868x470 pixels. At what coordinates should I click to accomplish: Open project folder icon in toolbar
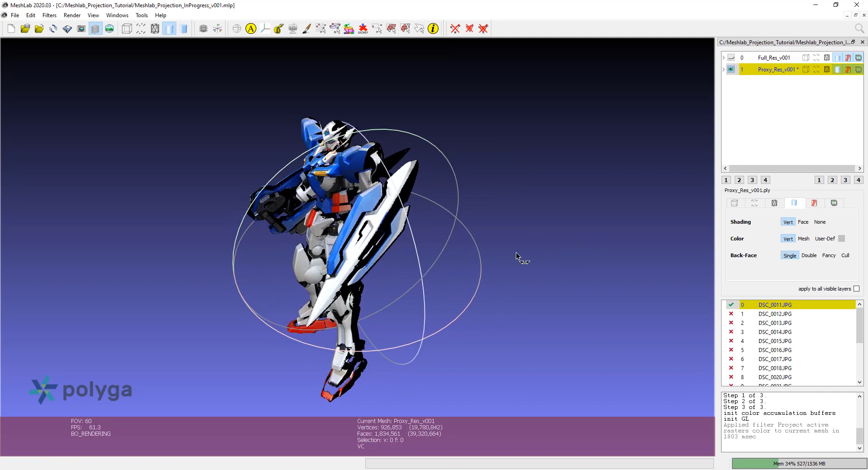(x=25, y=29)
